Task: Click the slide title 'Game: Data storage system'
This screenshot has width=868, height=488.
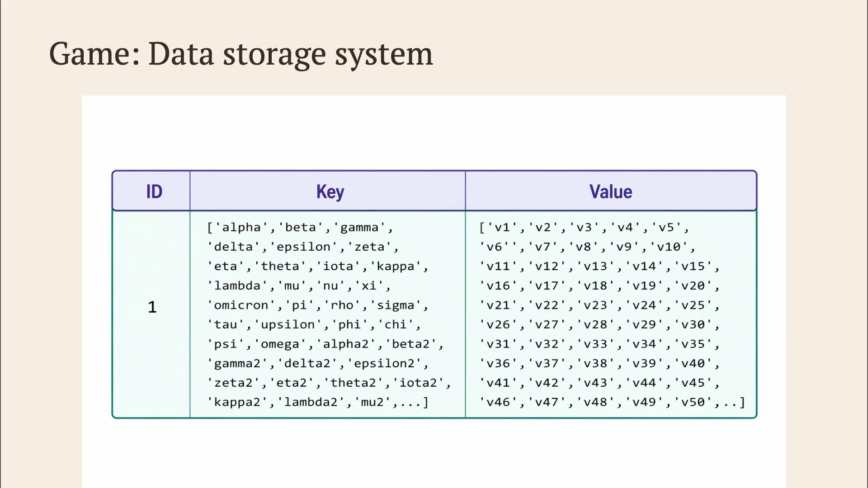Action: (x=241, y=54)
